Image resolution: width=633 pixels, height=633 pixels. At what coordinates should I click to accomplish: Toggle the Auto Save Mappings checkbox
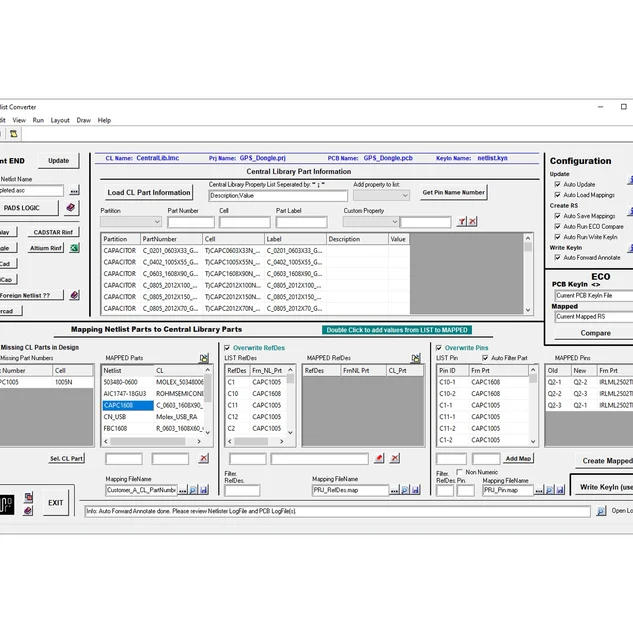coord(558,216)
